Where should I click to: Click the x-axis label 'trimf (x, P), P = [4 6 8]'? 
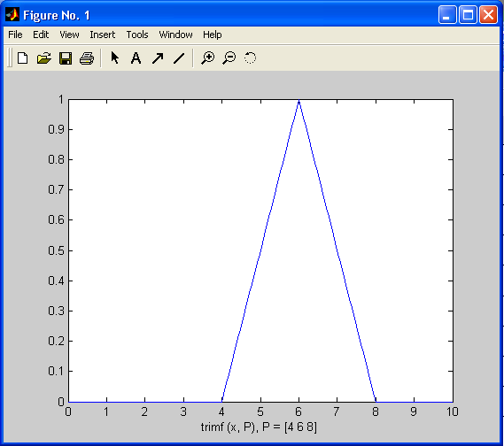(259, 427)
